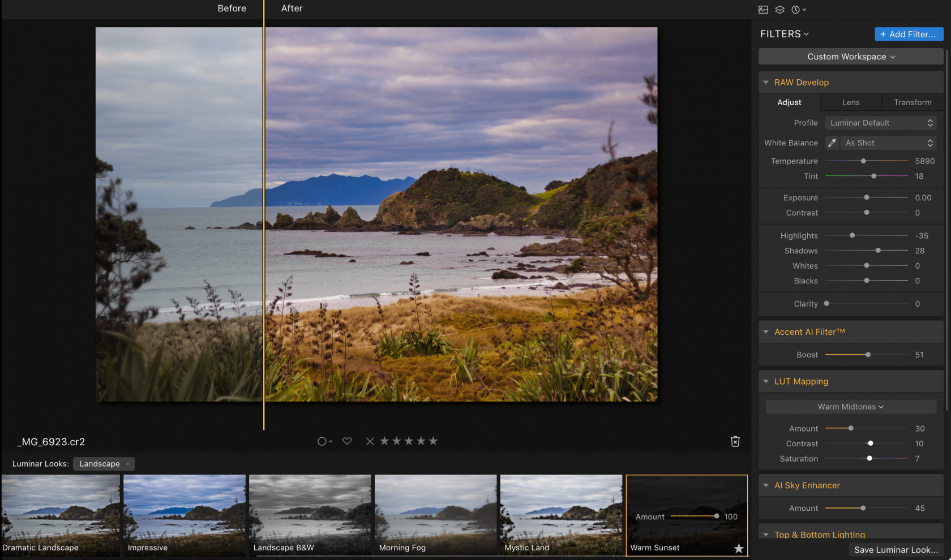This screenshot has height=560, width=951.
Task: Open the histogram panel icon
Action: pyautogui.click(x=763, y=10)
